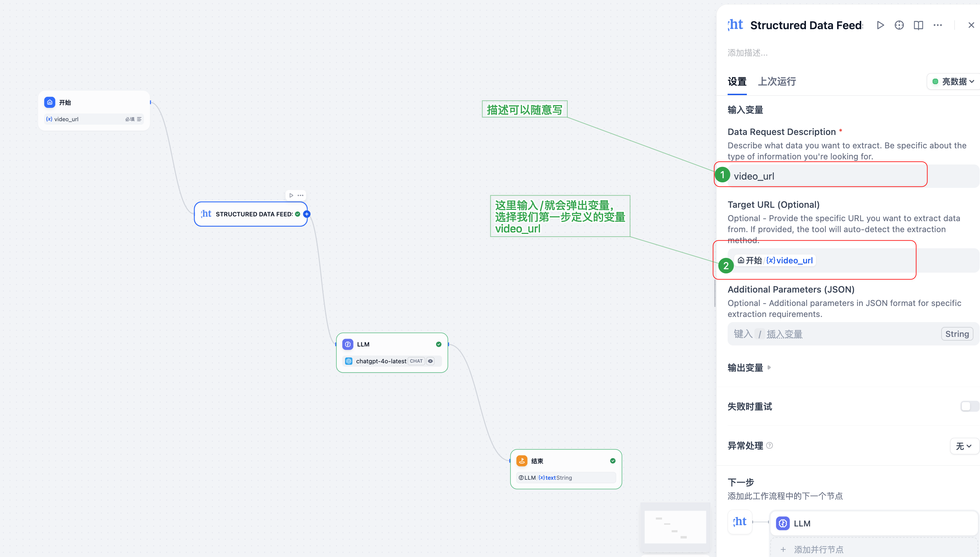980x557 pixels.
Task: Click the Structured Data Feeds title text in panel
Action: click(806, 25)
